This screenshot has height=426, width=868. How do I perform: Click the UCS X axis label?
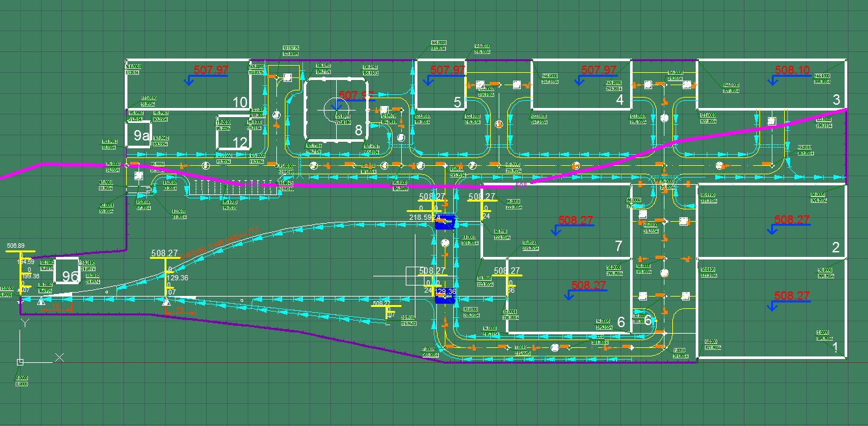click(x=60, y=357)
